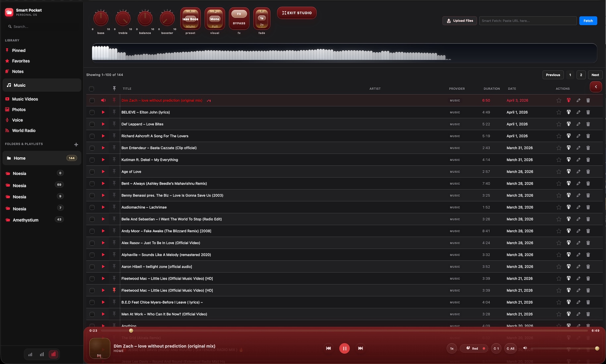Toggle the repeat-one button in player bar
Image resolution: width=606 pixels, height=364 pixels.
(496, 348)
